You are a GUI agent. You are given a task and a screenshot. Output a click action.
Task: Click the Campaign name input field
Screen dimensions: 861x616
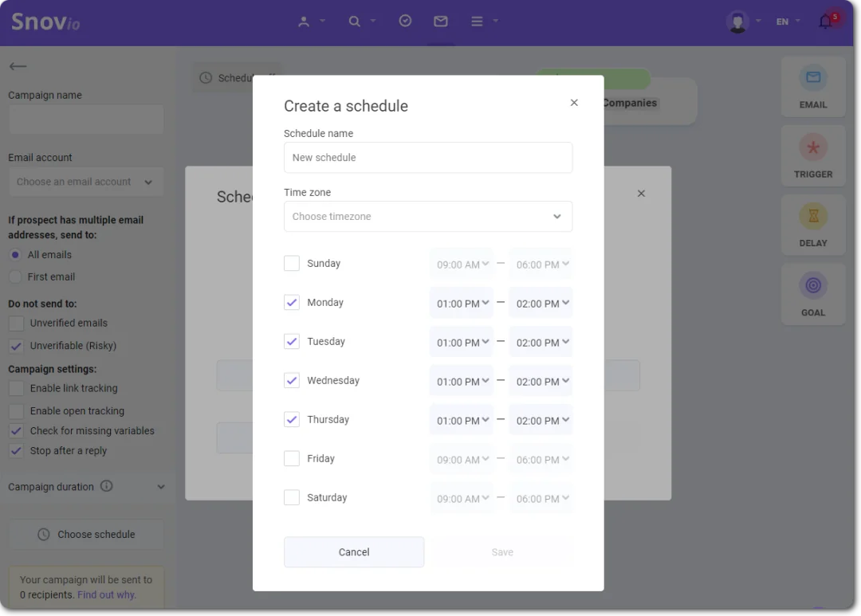[x=86, y=120]
